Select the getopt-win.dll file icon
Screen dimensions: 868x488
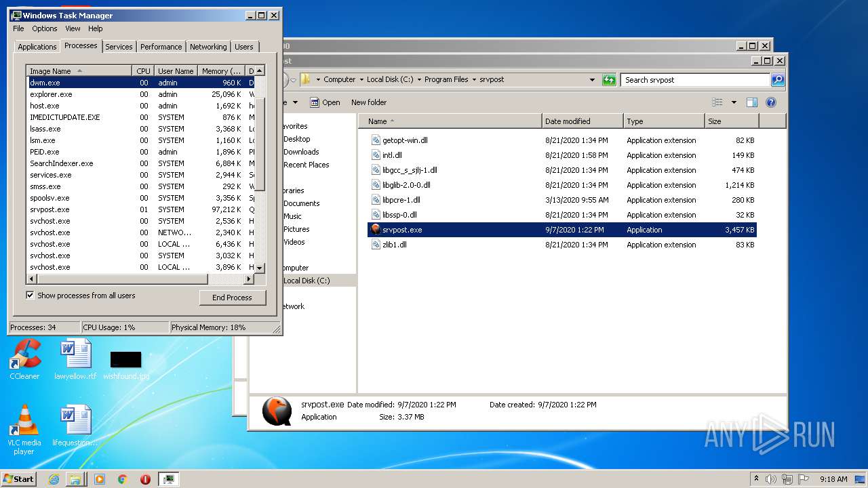tap(376, 140)
